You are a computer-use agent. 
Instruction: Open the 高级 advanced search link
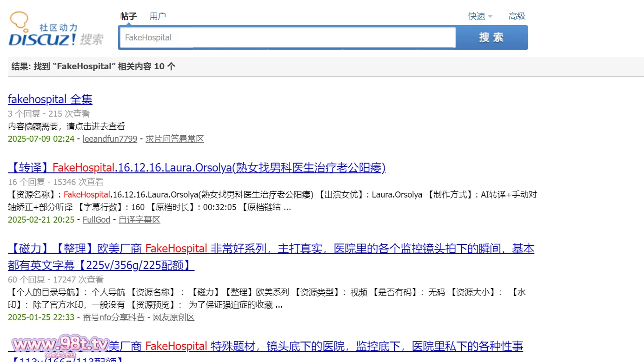tap(517, 16)
